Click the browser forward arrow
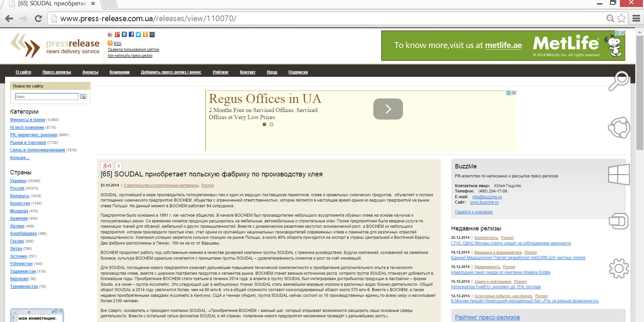The image size is (644, 322). [23, 18]
